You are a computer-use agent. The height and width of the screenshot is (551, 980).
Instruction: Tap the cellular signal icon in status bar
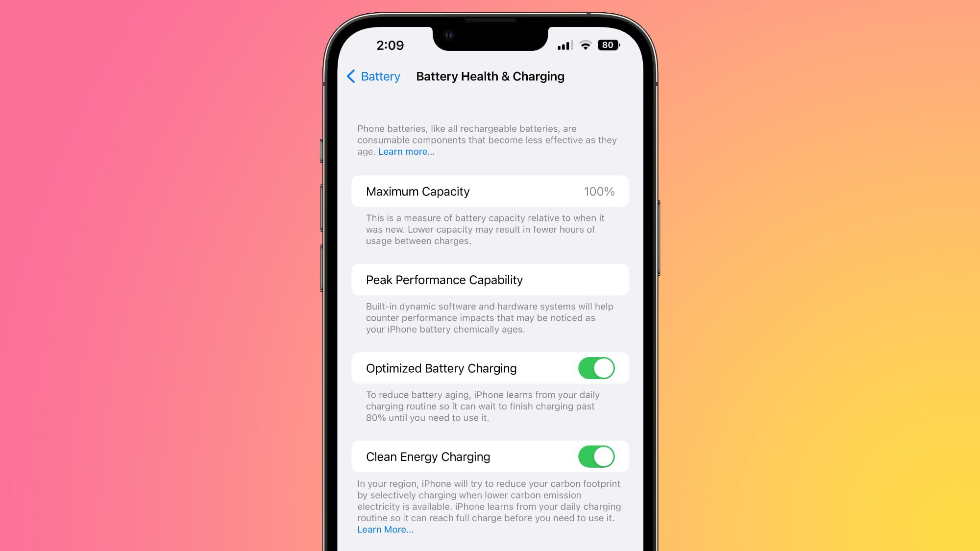pyautogui.click(x=563, y=45)
